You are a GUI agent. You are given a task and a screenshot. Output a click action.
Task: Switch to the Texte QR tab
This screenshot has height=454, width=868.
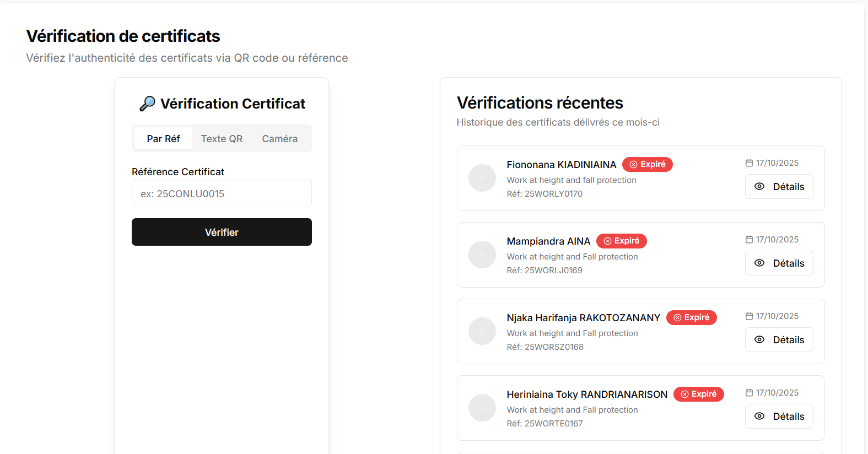tap(222, 138)
